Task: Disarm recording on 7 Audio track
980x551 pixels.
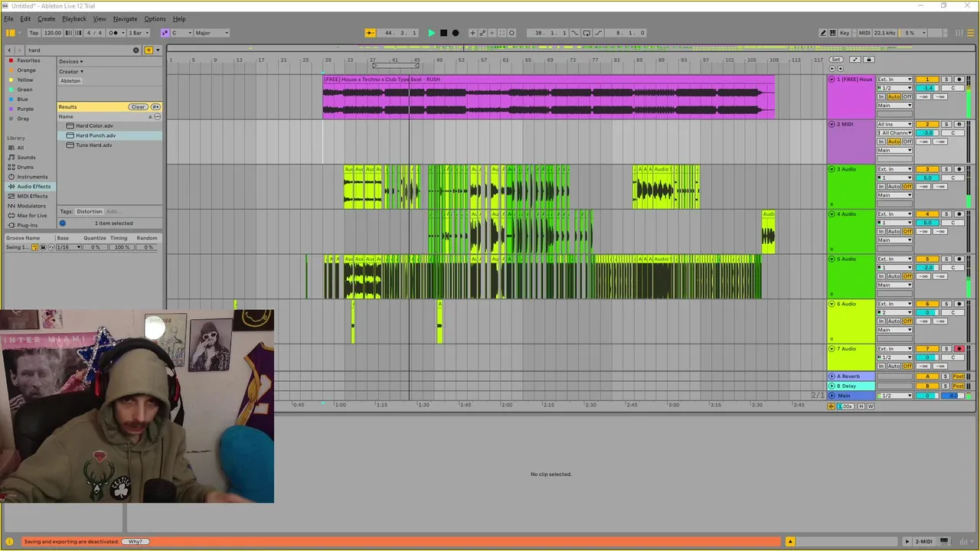Action: [x=959, y=349]
